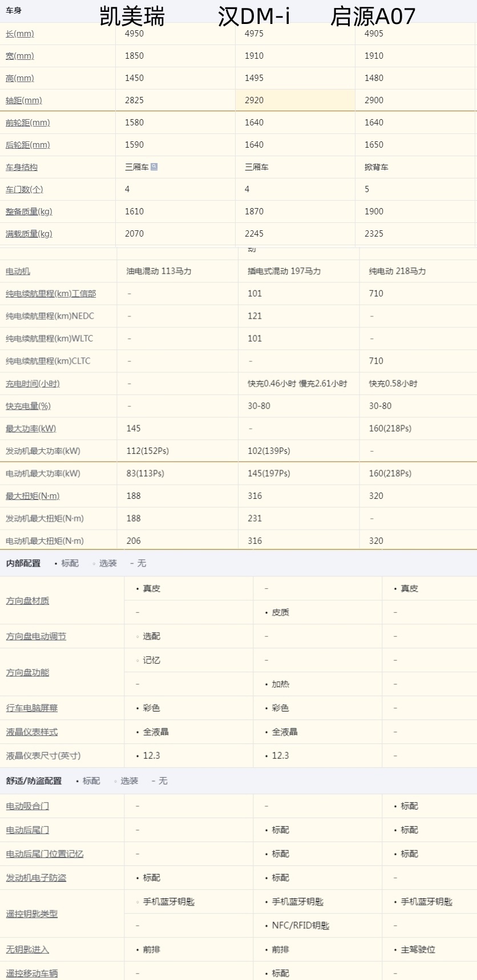
Task: Click the 高(mm) label link
Action: click(x=20, y=78)
